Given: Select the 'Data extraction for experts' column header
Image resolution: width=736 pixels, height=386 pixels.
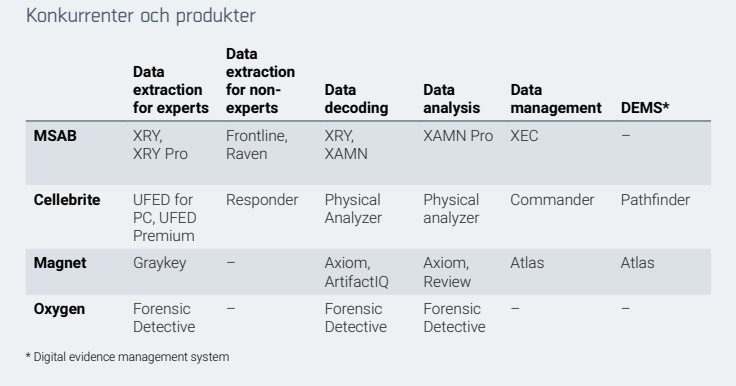Looking at the screenshot, I should pyautogui.click(x=171, y=90).
